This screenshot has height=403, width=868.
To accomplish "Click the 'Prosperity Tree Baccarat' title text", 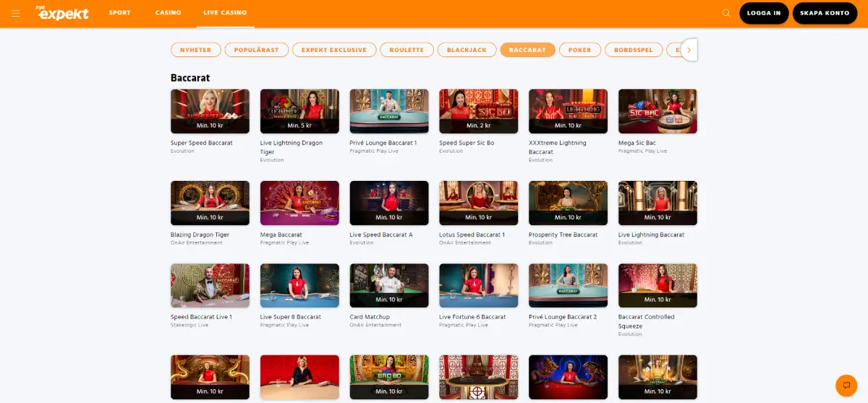I will click(563, 235).
